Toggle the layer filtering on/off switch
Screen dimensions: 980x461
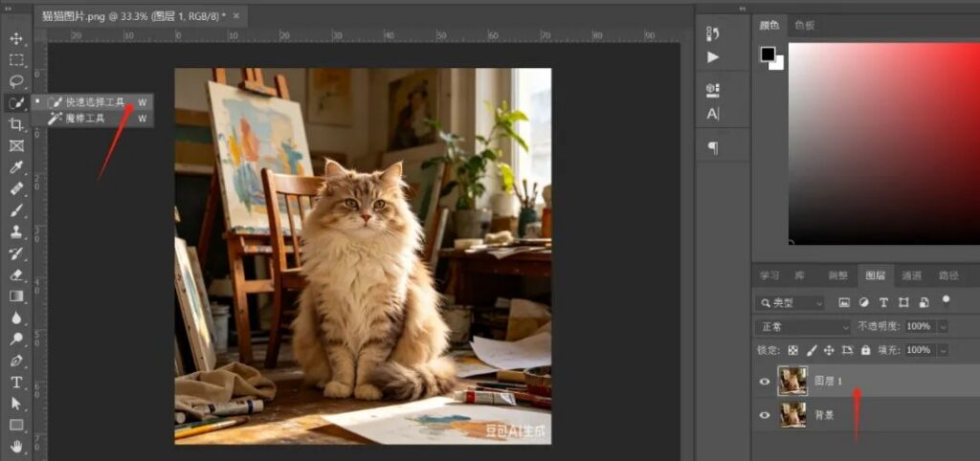[x=947, y=301]
